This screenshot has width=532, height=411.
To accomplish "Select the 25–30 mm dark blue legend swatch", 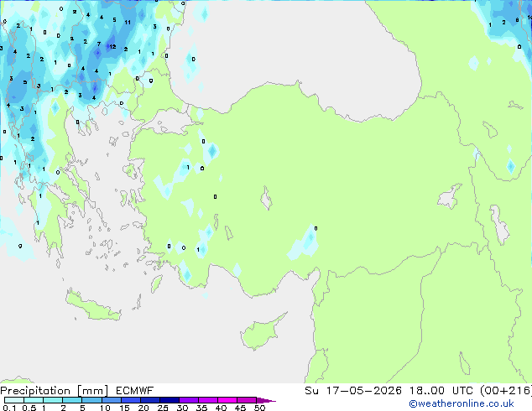I will 169,400.
